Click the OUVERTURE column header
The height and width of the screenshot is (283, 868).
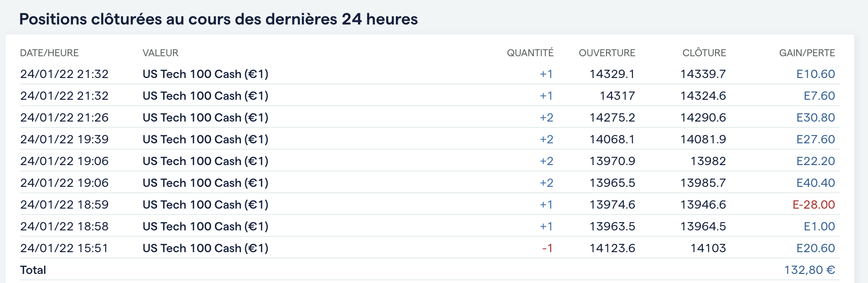(607, 53)
